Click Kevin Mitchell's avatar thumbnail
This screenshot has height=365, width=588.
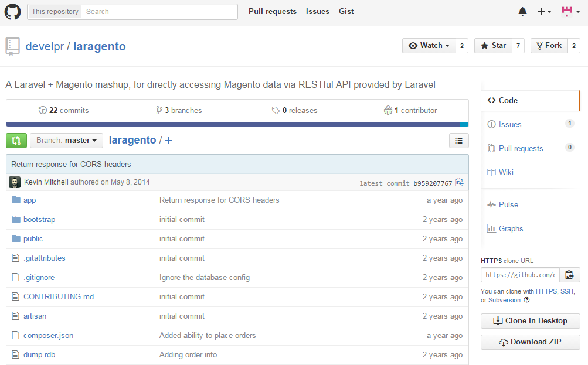click(15, 182)
